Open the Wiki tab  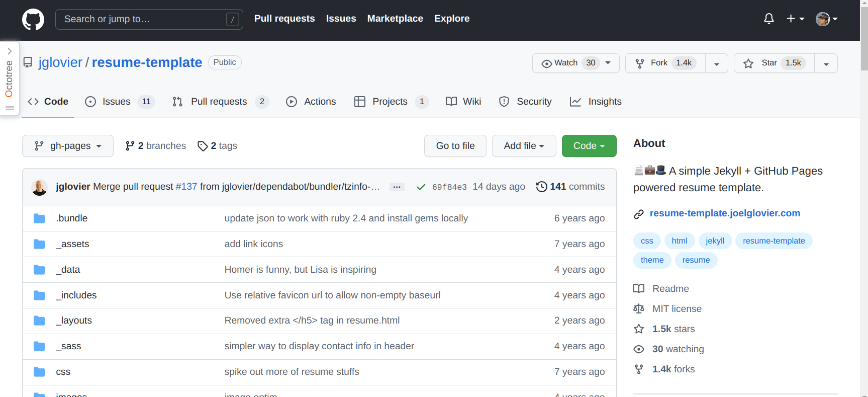click(x=463, y=102)
